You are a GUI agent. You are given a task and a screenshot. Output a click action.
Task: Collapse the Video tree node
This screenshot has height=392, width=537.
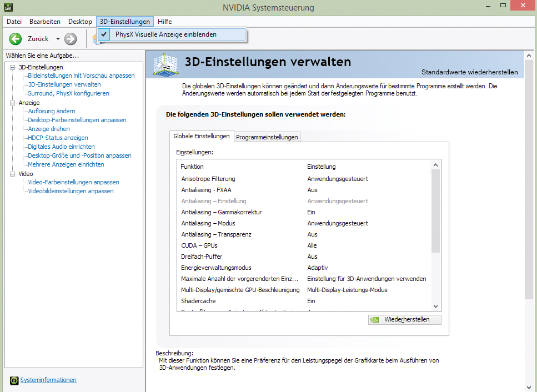(x=13, y=174)
